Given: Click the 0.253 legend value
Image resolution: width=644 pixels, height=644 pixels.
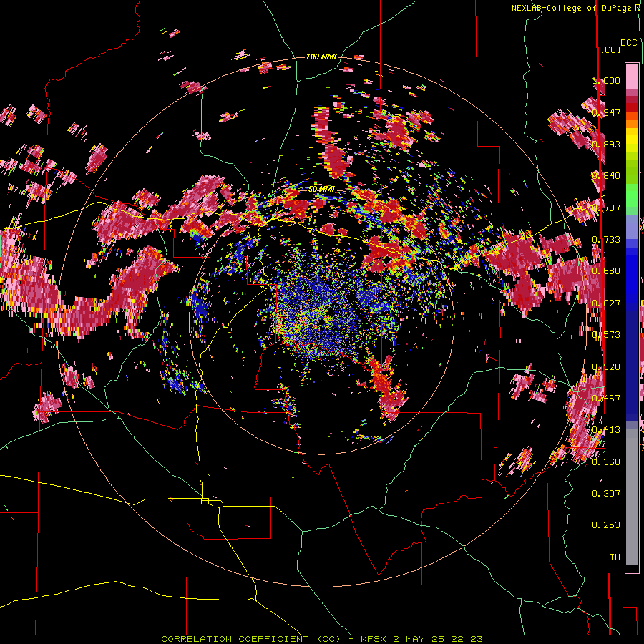Looking at the screenshot, I should (606, 525).
